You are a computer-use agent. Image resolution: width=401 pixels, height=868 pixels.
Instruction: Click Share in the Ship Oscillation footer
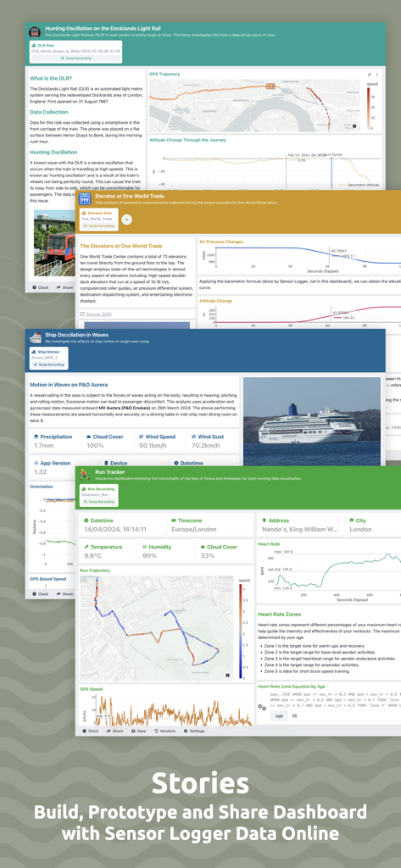click(64, 594)
